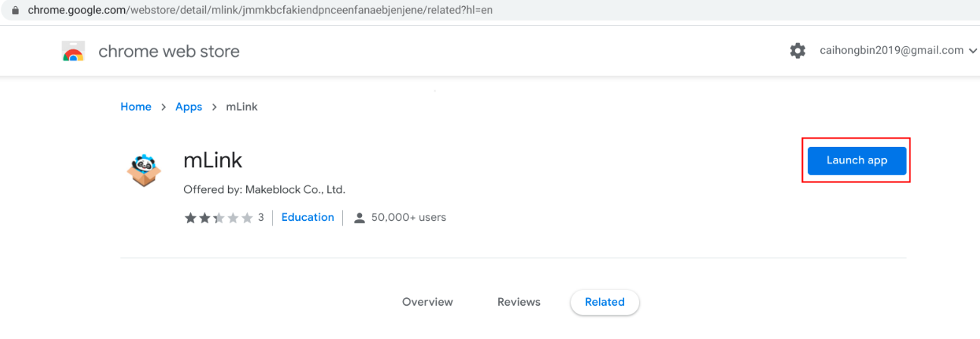Click the star rating for mLink
The width and height of the screenshot is (980, 339).
point(218,218)
